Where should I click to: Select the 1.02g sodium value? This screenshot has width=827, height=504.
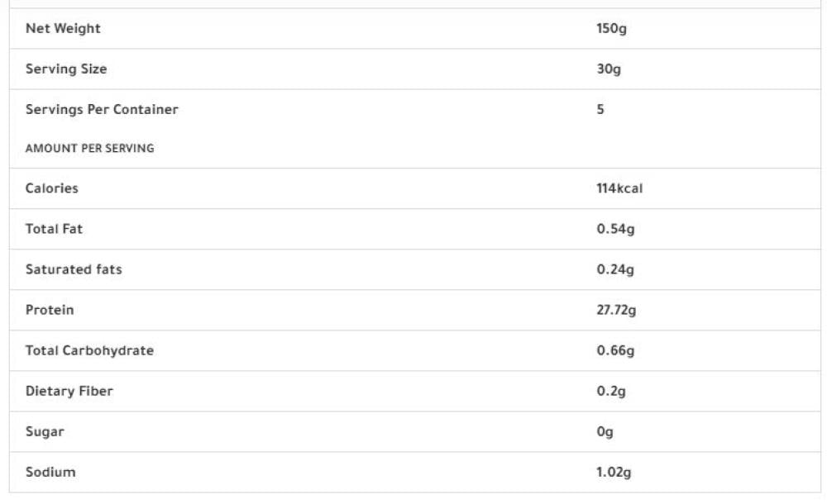pos(615,472)
